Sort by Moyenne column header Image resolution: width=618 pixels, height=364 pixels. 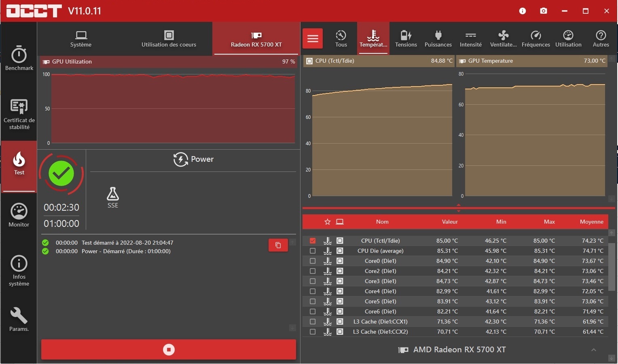pos(592,222)
